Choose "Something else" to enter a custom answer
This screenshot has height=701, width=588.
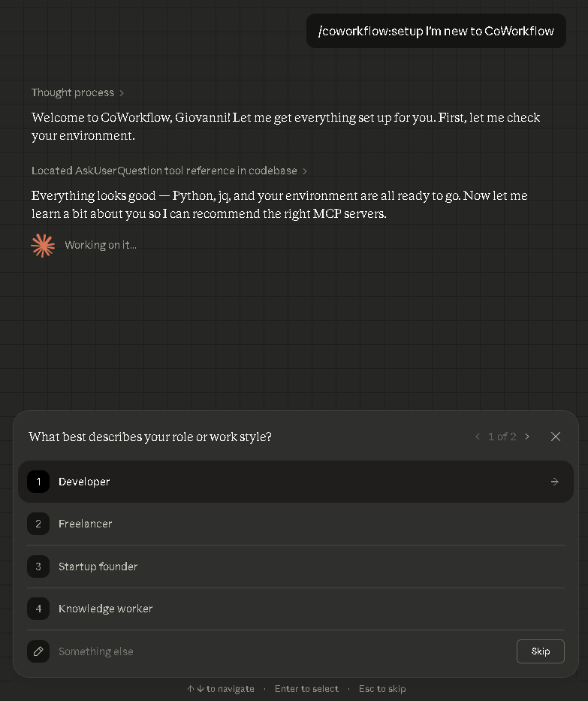(x=95, y=651)
